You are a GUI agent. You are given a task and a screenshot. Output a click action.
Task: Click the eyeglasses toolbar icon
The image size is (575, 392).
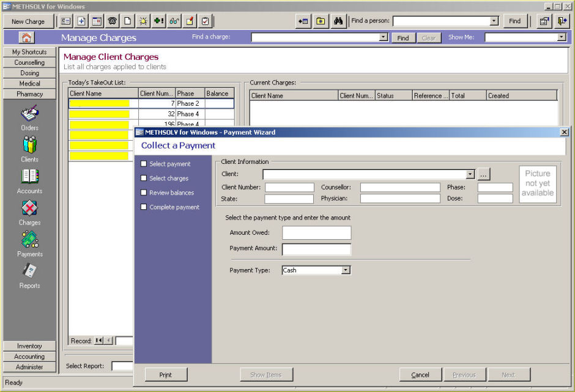174,21
